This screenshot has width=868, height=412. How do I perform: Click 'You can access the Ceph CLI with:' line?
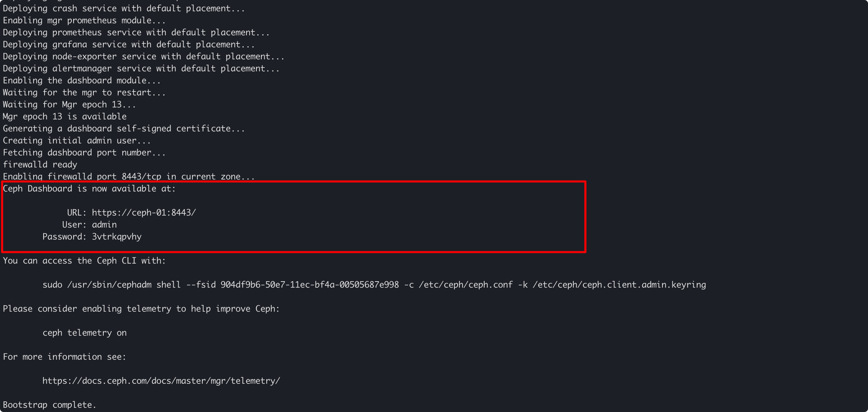[84, 261]
